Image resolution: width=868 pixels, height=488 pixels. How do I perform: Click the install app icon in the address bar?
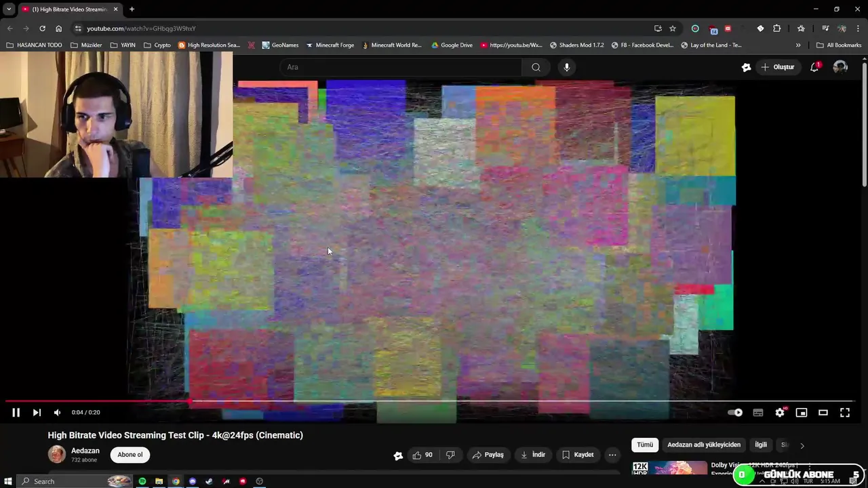pyautogui.click(x=658, y=28)
